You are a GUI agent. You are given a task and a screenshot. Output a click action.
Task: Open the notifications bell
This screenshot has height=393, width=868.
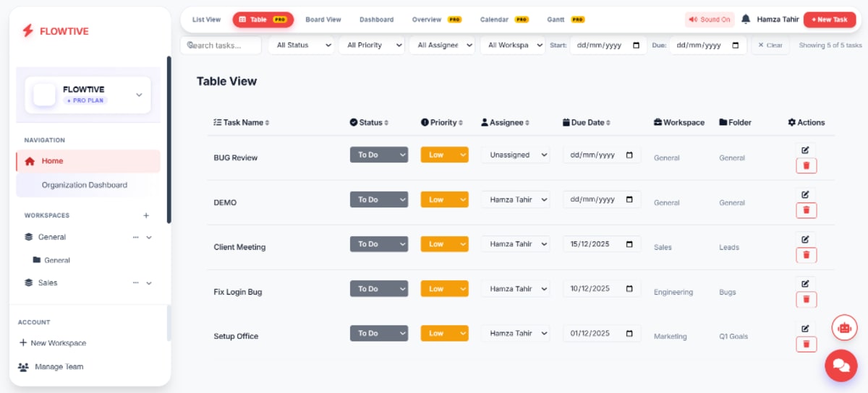[x=746, y=20]
